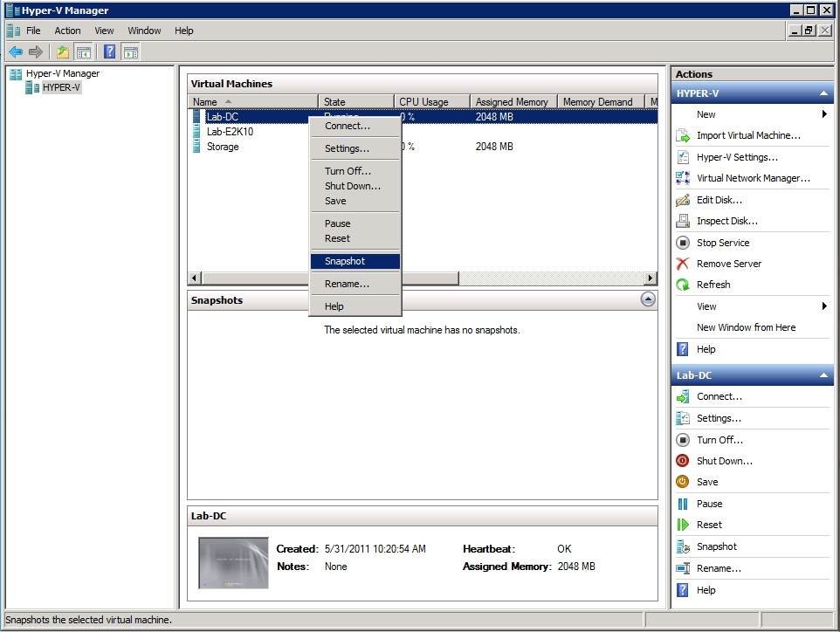Click the green Refresh icon

(683, 285)
